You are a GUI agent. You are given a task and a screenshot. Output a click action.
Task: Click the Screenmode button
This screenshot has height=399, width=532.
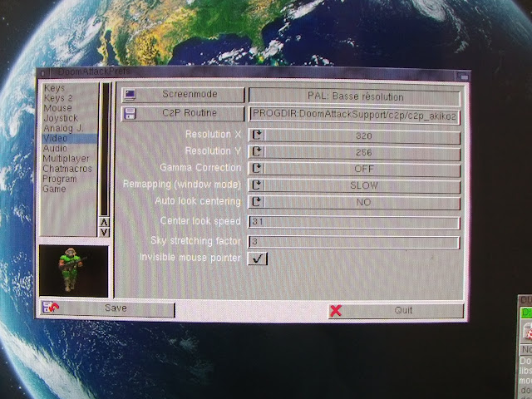pos(183,95)
